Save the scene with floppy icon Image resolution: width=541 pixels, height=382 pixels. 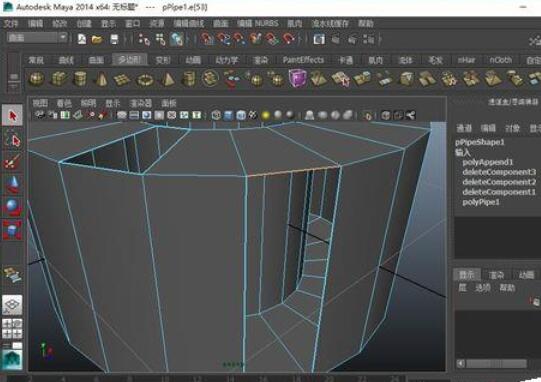click(114, 39)
